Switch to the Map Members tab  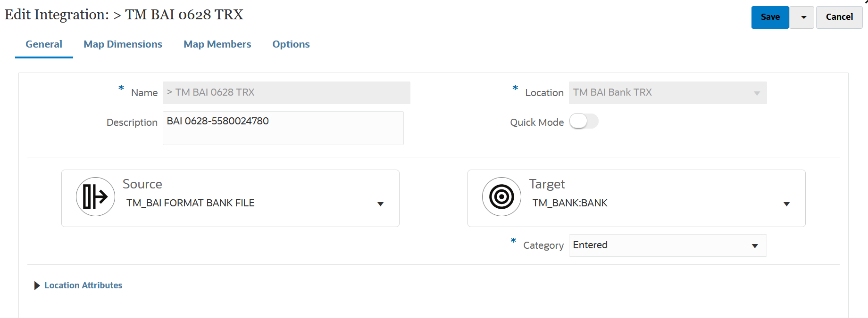pyautogui.click(x=217, y=44)
